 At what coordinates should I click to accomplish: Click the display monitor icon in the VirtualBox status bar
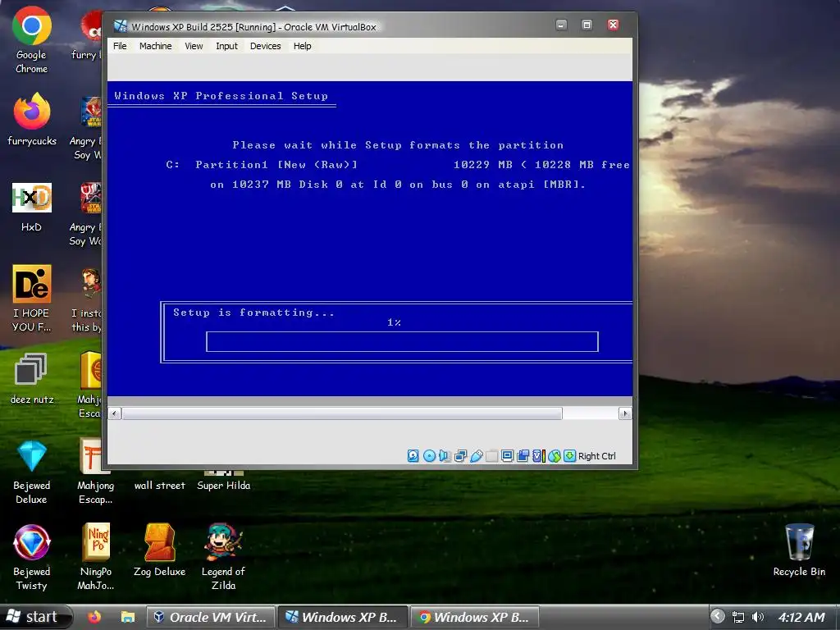507,456
